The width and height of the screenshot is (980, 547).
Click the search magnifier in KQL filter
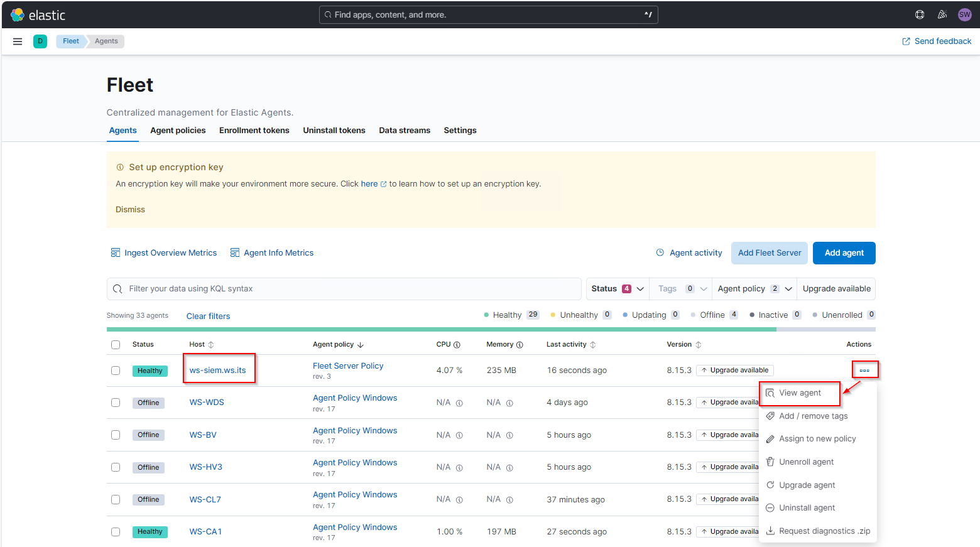point(117,289)
